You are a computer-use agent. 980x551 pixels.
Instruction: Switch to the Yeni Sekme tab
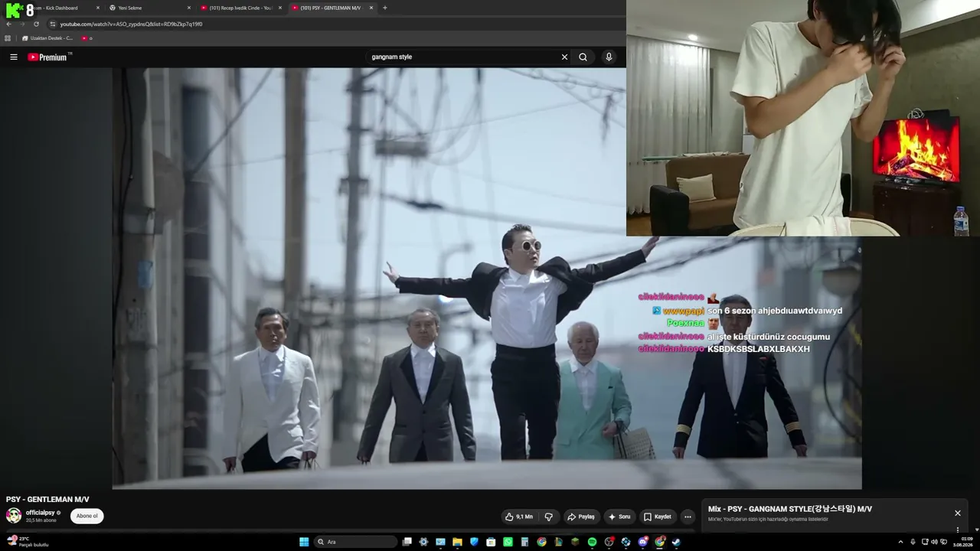[149, 8]
